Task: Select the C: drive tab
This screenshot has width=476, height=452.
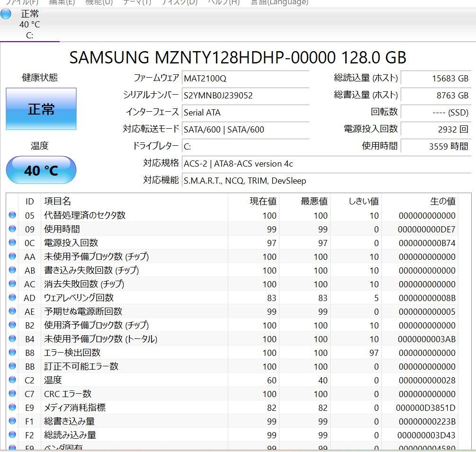Action: coord(29,25)
